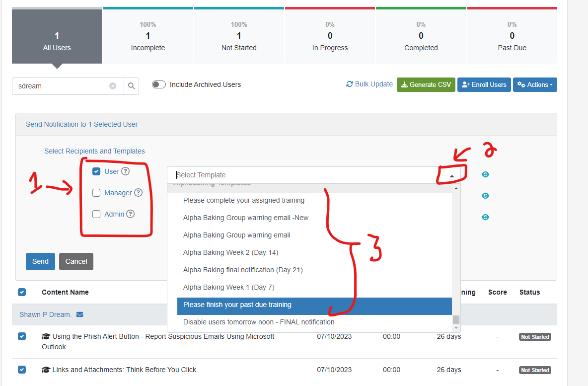Click graduation cap icon for Links and Attachments

pyautogui.click(x=46, y=370)
